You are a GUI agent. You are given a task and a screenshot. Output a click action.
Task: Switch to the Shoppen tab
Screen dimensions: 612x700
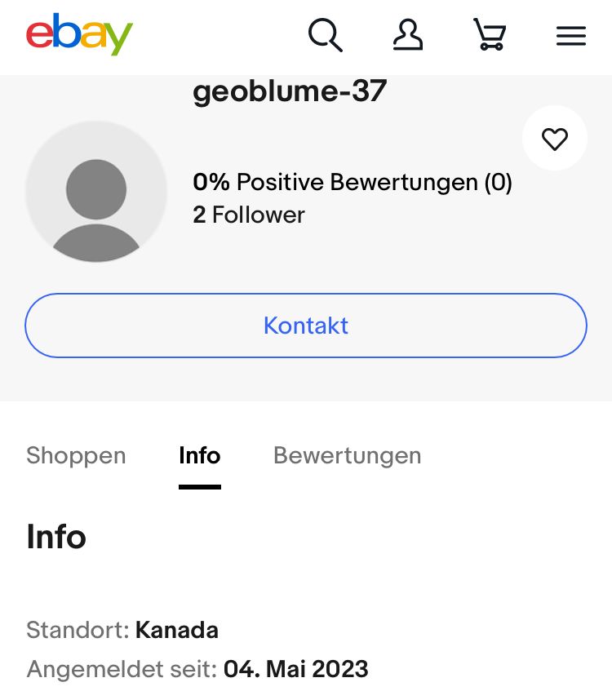tap(76, 455)
